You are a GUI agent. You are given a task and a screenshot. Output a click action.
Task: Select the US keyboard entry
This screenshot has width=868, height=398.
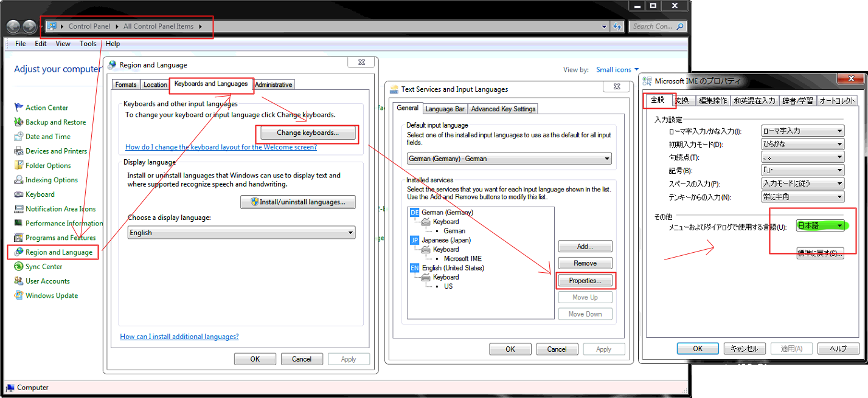448,286
